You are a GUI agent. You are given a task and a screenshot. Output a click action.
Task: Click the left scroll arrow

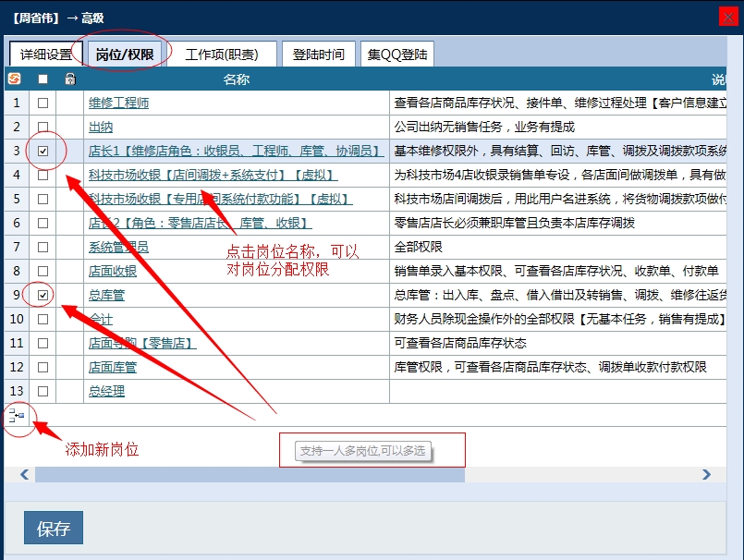[x=25, y=475]
